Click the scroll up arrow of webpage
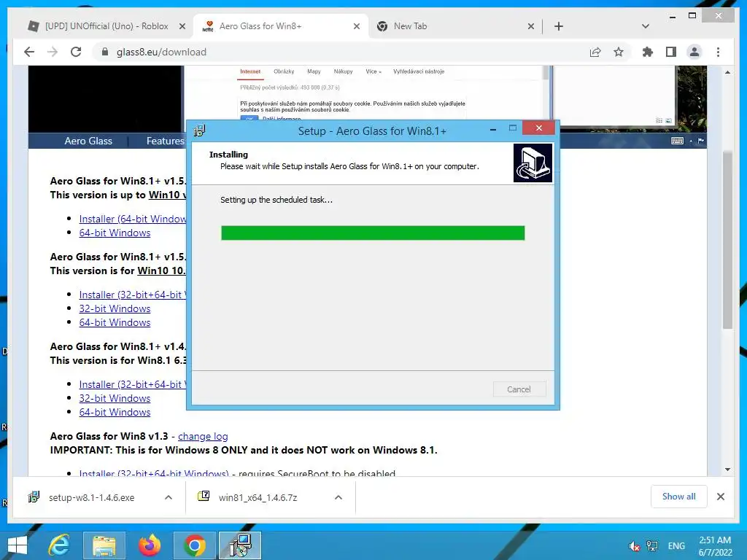The height and width of the screenshot is (560, 747). [x=727, y=72]
